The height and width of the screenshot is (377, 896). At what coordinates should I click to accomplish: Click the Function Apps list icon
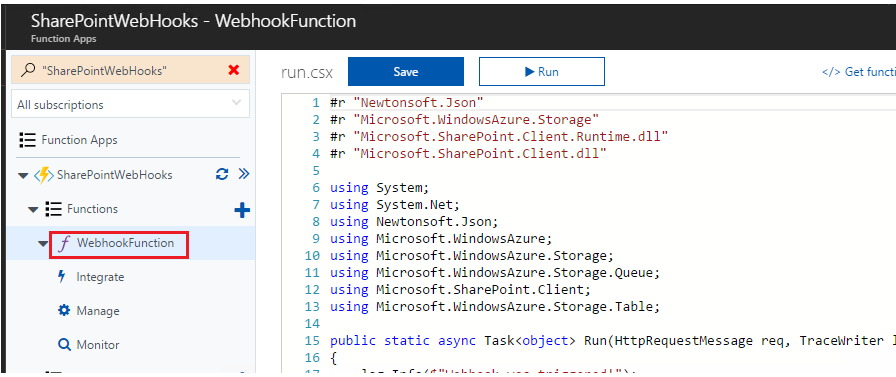pyautogui.click(x=27, y=140)
